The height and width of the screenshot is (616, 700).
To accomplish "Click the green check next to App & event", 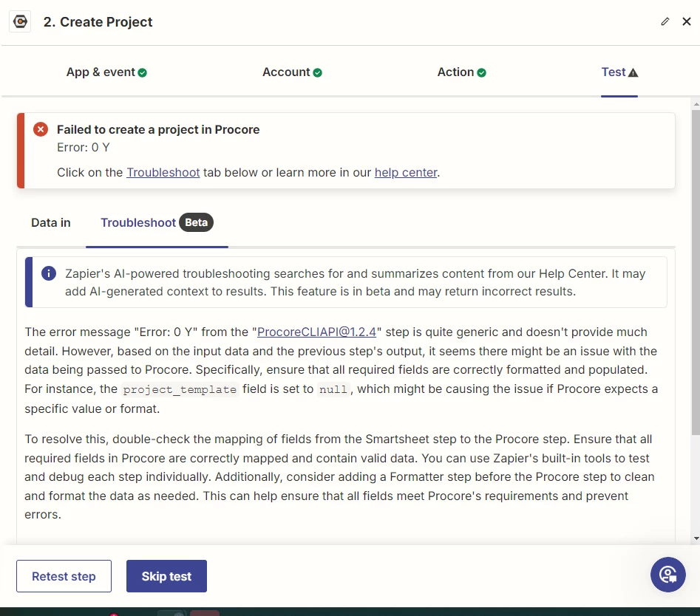I will 143,72.
